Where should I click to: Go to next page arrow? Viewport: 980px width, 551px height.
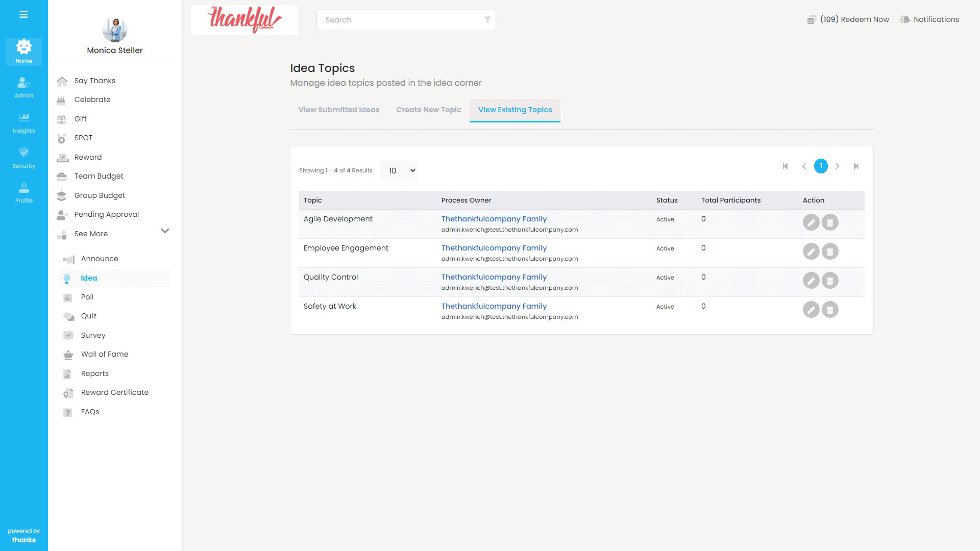837,166
